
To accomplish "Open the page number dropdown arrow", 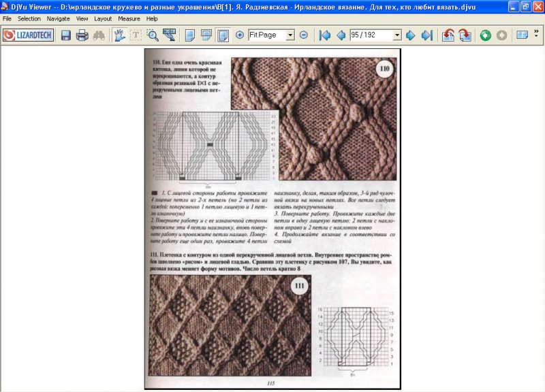I will tap(397, 35).
